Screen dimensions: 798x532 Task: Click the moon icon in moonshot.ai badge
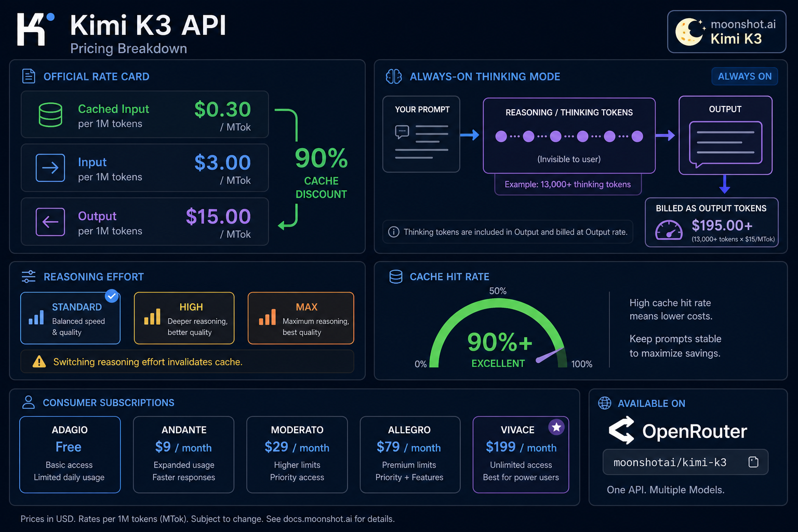click(690, 32)
